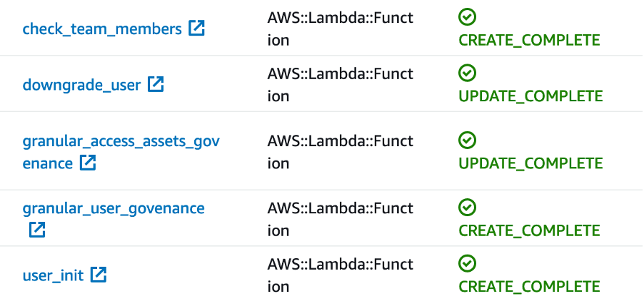Click status check icon for granular_access_assets_govenance
Screen dimensions: 644x301
(468, 140)
